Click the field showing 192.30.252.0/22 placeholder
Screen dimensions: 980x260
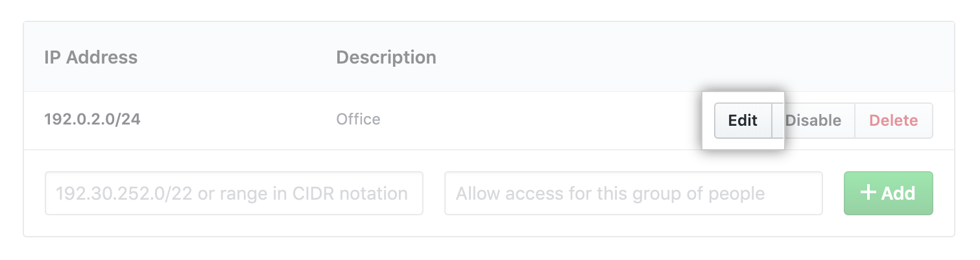[x=233, y=193]
